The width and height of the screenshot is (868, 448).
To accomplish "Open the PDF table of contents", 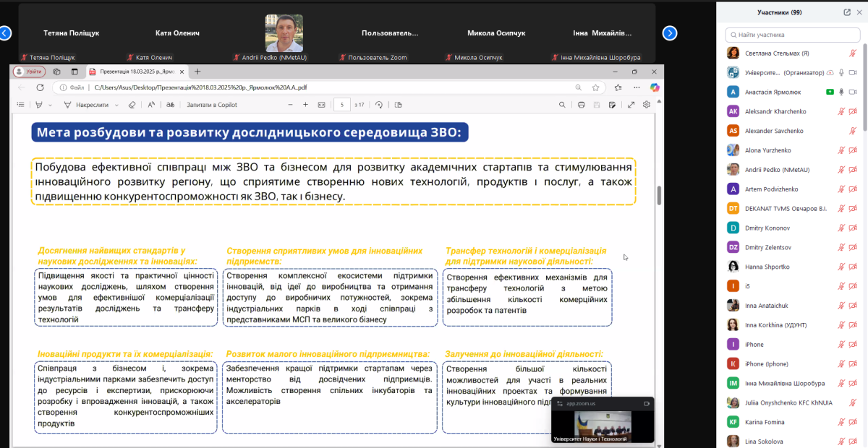I will point(22,105).
